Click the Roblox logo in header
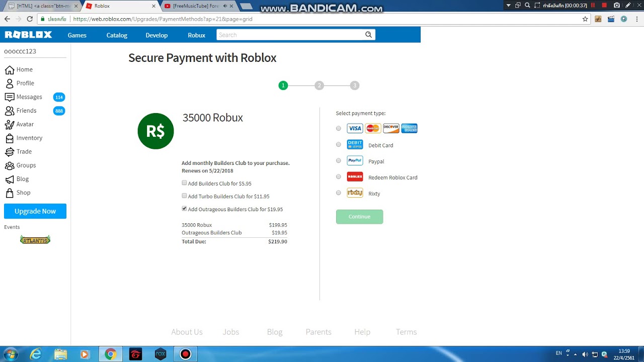 (28, 35)
